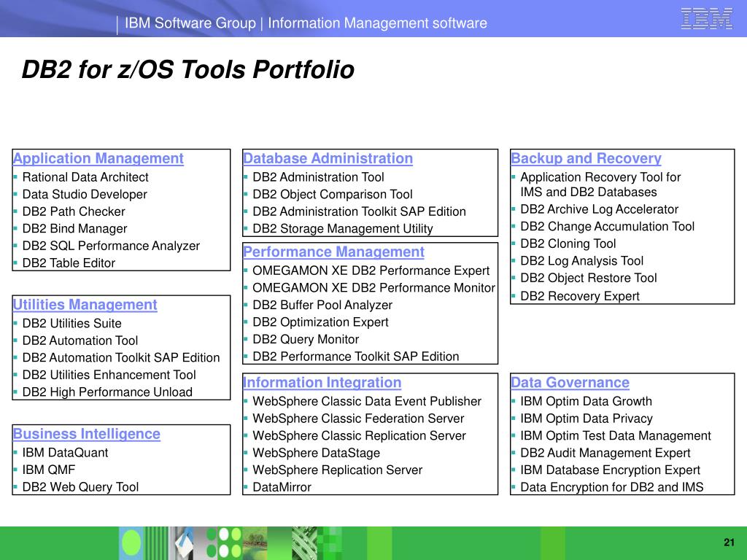Click "DB2 Storage Management Utility" entry
747x560 pixels.
pyautogui.click(x=343, y=228)
